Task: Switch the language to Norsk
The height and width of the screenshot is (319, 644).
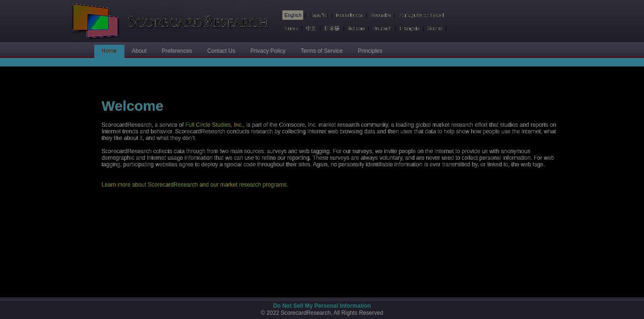Action: click(291, 28)
